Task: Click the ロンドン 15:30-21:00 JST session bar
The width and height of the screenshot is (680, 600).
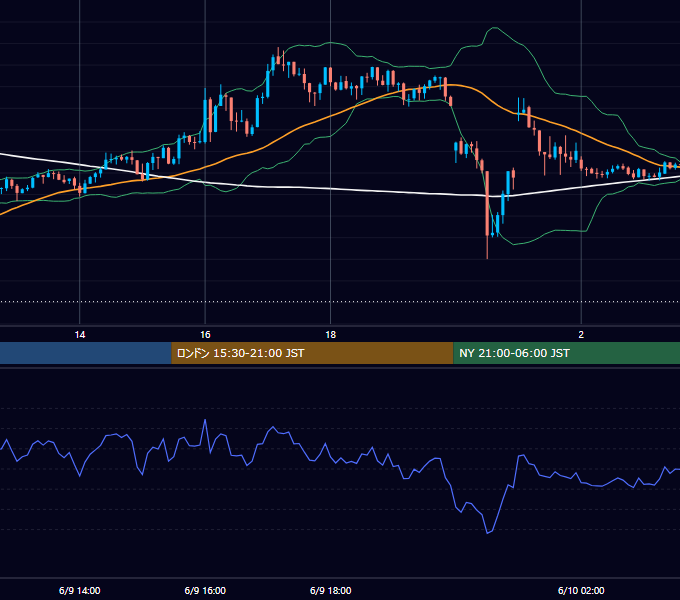Action: (x=312, y=353)
